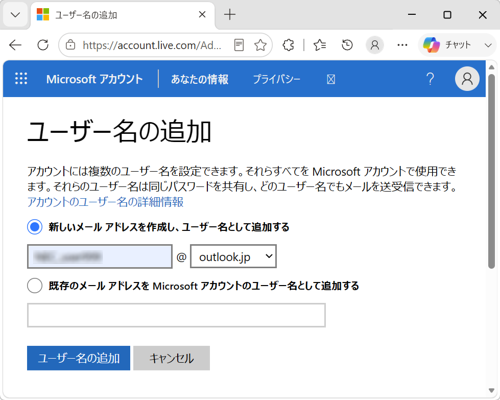This screenshot has height=400, width=500.
Task: Open アカウントのユーザー名の詳細情報 link
Action: click(105, 202)
